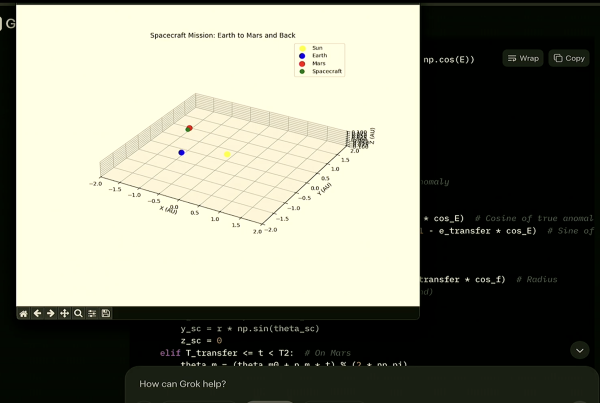Click the Save figure disk icon
Image resolution: width=600 pixels, height=403 pixels.
(106, 313)
